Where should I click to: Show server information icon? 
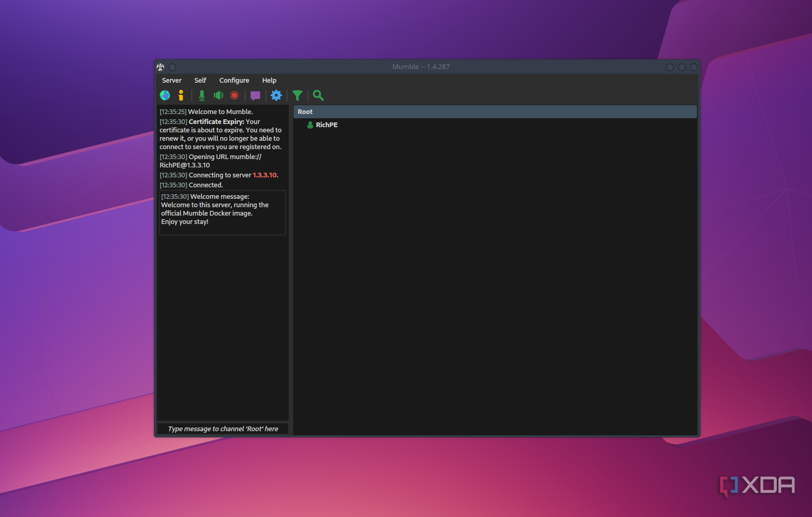pyautogui.click(x=181, y=95)
